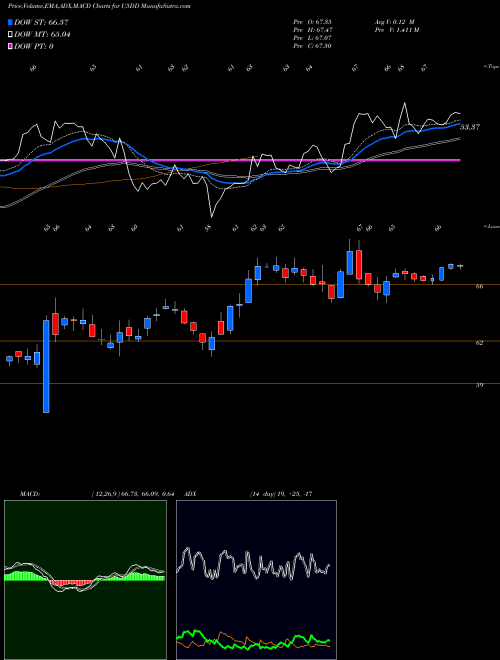
Task: Click the 'MACD:' panel heading
Action: 30,494
